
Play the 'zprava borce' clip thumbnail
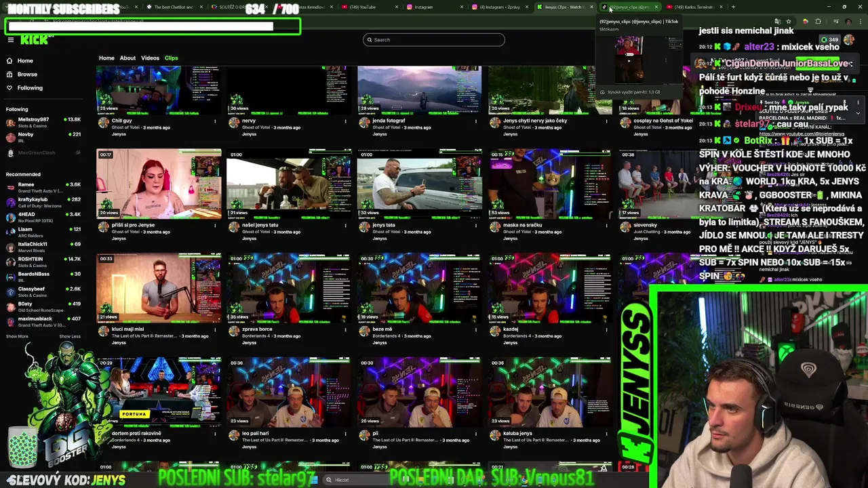289,288
